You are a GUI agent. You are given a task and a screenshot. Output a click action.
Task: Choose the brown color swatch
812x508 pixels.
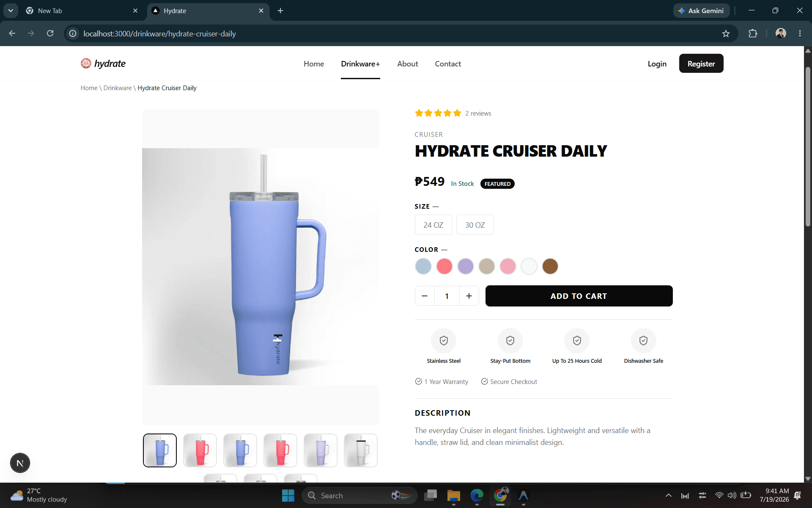[550, 266]
